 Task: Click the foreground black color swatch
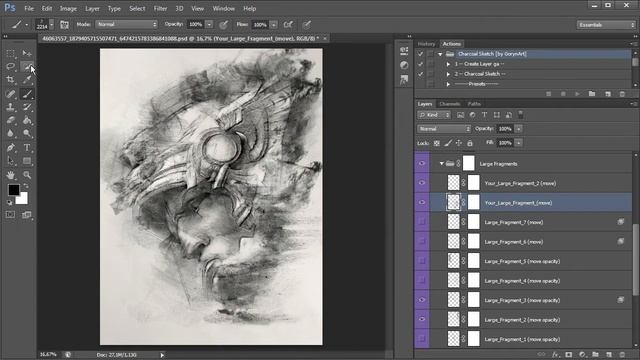tap(13, 189)
